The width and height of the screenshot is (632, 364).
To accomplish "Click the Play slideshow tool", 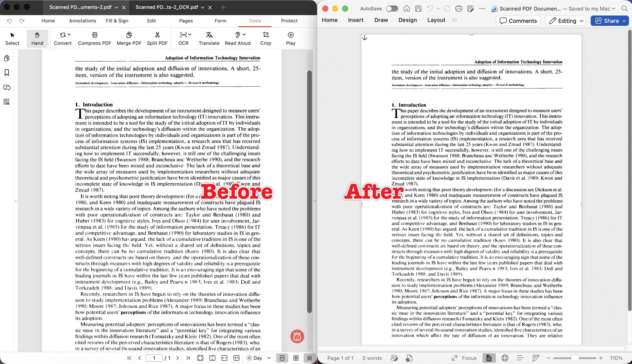I will point(291,38).
